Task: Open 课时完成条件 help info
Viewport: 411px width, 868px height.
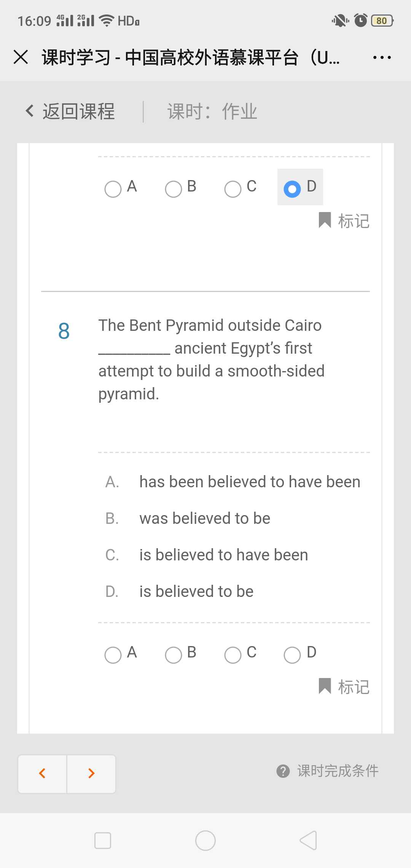Action: point(327,771)
